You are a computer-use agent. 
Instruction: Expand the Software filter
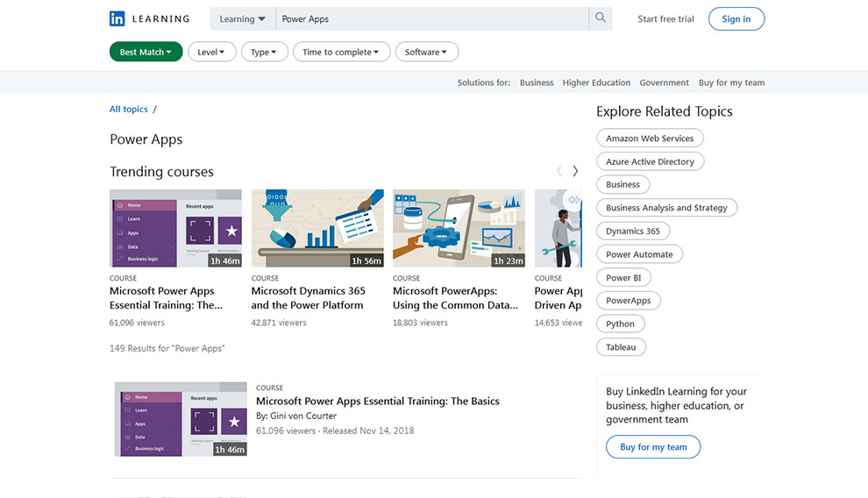click(426, 52)
